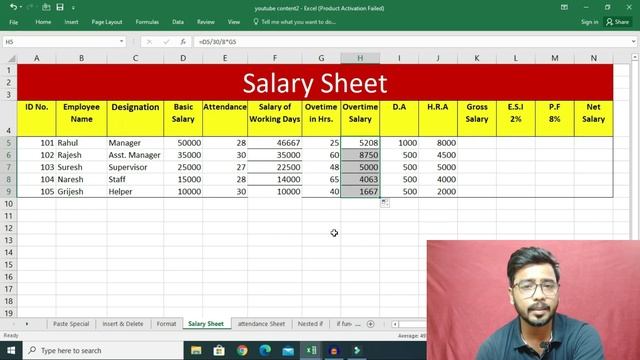Image resolution: width=640 pixels, height=360 pixels.
Task: Open the File menu
Action: pos(13,22)
